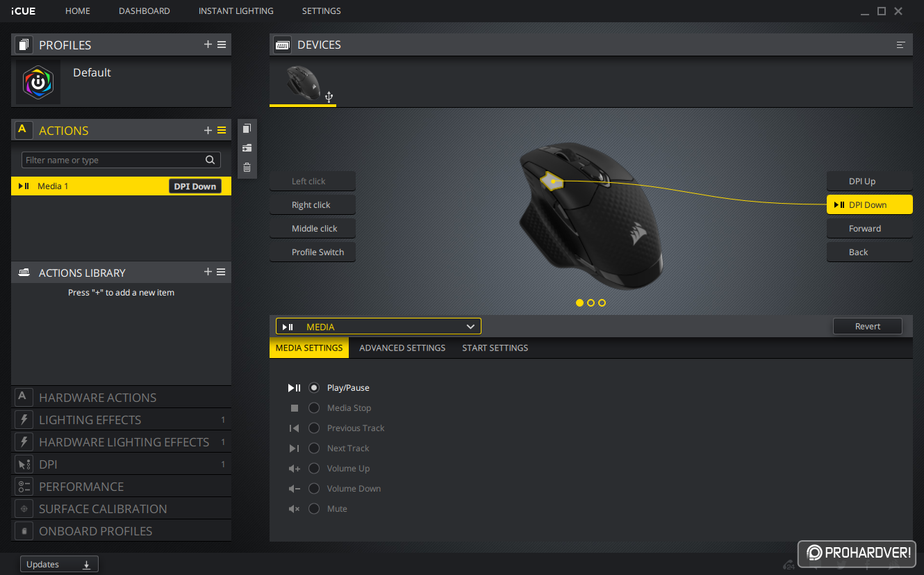Choose the Mute radio option

pos(314,509)
